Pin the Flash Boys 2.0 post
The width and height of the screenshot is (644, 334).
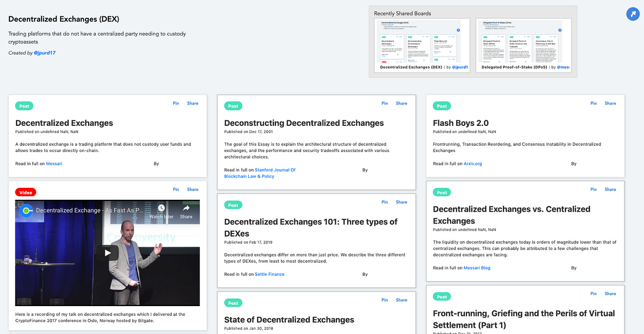594,103
